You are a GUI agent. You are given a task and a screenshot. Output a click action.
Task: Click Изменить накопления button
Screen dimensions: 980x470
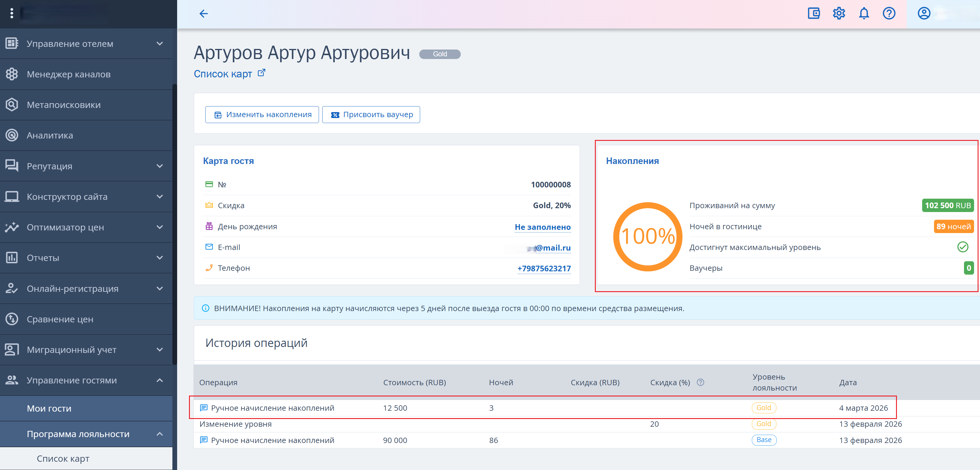[262, 114]
